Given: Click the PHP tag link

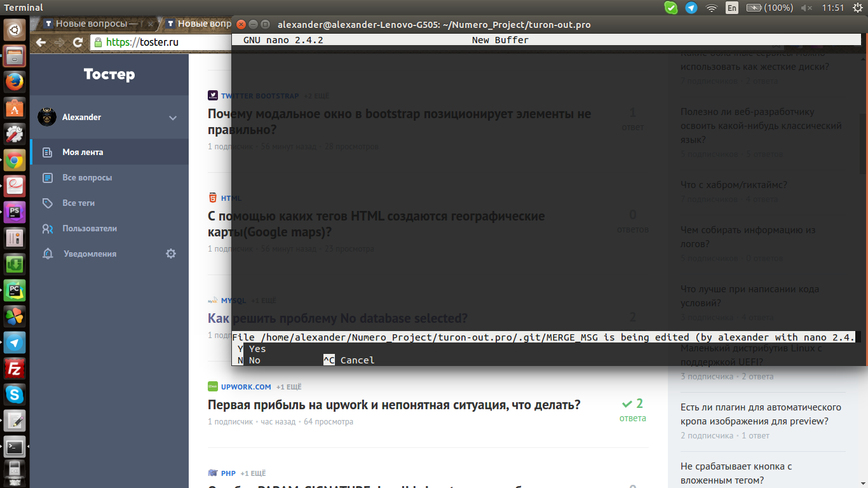Looking at the screenshot, I should 228,473.
